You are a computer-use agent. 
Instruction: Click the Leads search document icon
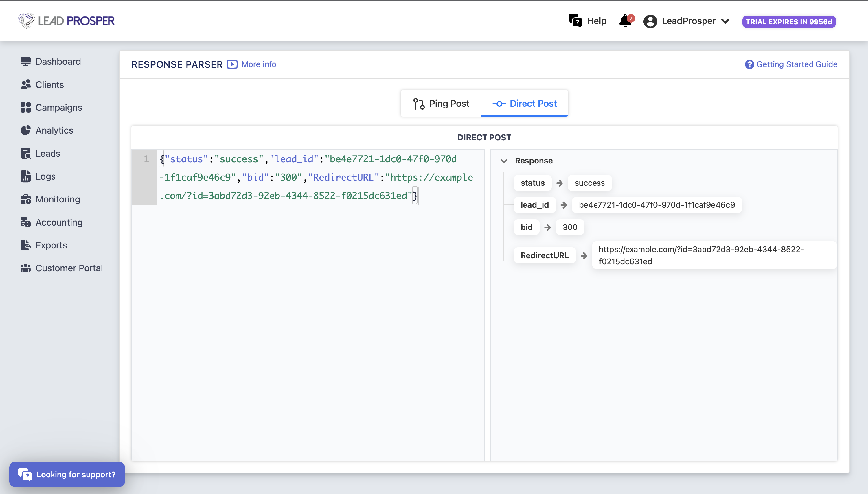[25, 153]
